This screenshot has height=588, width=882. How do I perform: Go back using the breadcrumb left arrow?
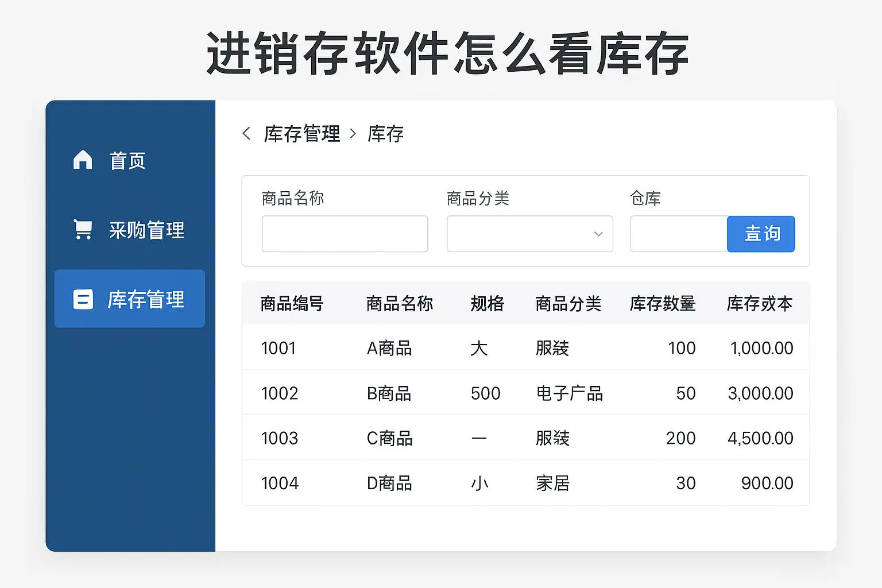[246, 134]
